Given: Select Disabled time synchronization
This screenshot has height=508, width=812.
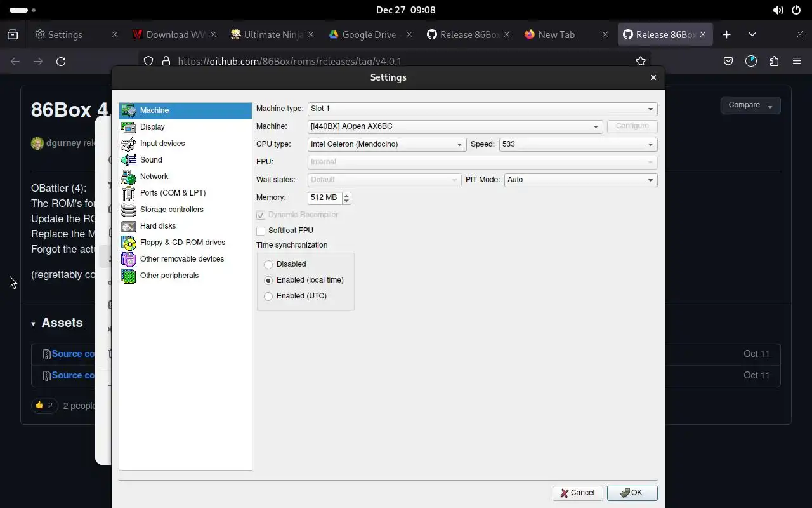Looking at the screenshot, I should pos(268,264).
